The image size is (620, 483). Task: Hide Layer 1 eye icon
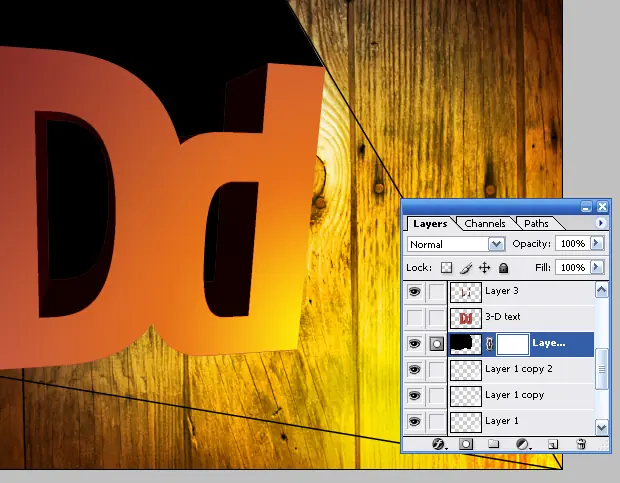414,421
